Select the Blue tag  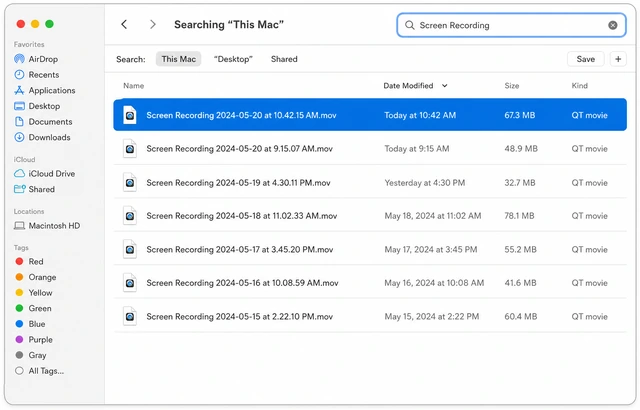(30, 324)
